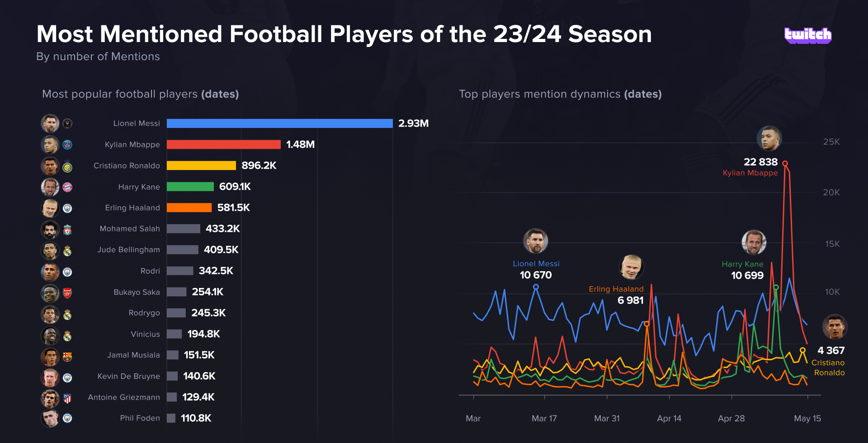Click Kylian Mbappe's photo above the 22 838 peak
868x443 pixels.
pos(769,138)
